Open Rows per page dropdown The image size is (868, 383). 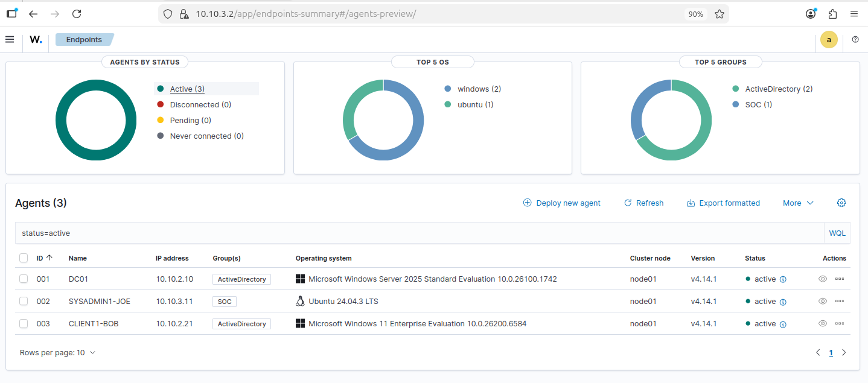[x=57, y=353]
